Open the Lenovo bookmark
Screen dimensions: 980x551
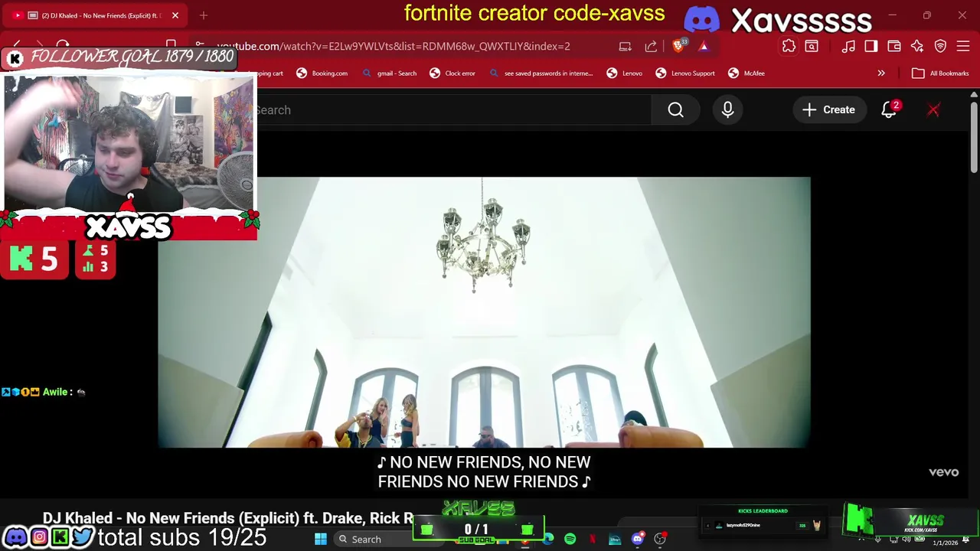pos(625,73)
